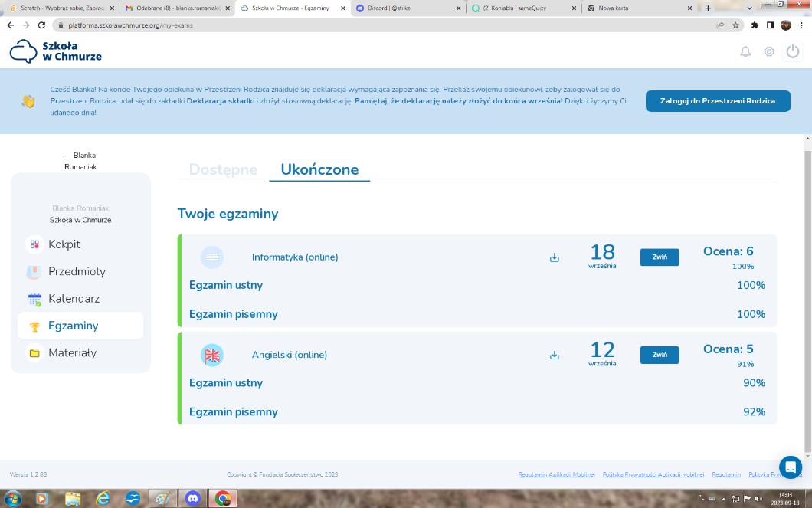This screenshot has width=812, height=508.
Task: Go to Przedmioty in the sidebar
Action: coord(77,271)
